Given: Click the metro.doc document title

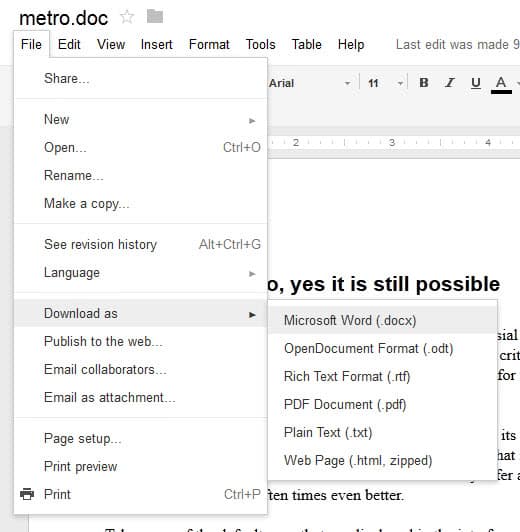Looking at the screenshot, I should pos(63,18).
